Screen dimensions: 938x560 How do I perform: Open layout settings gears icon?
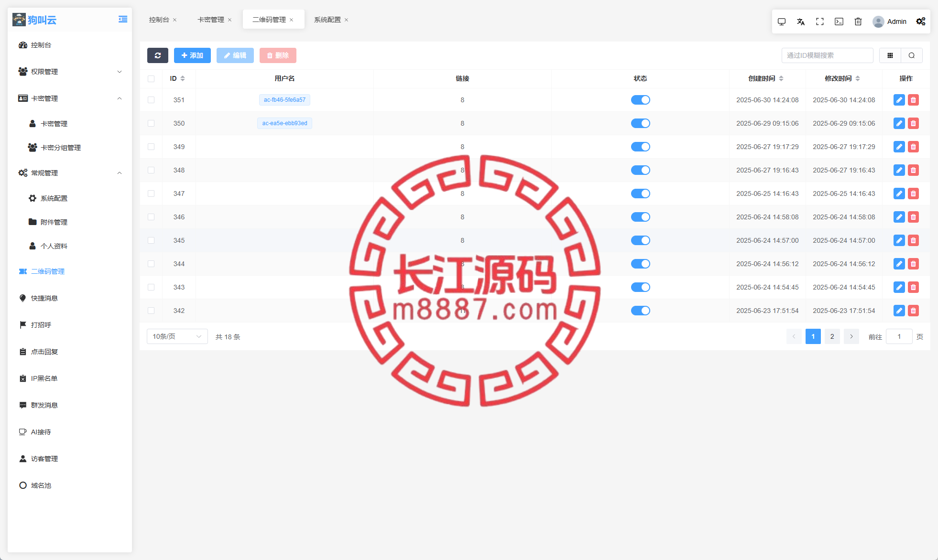point(921,22)
